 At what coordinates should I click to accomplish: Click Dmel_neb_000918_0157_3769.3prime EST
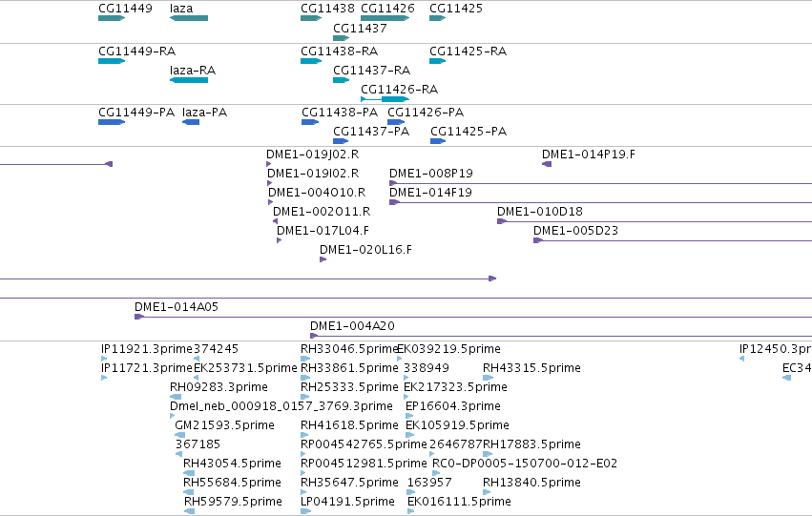pos(173,416)
